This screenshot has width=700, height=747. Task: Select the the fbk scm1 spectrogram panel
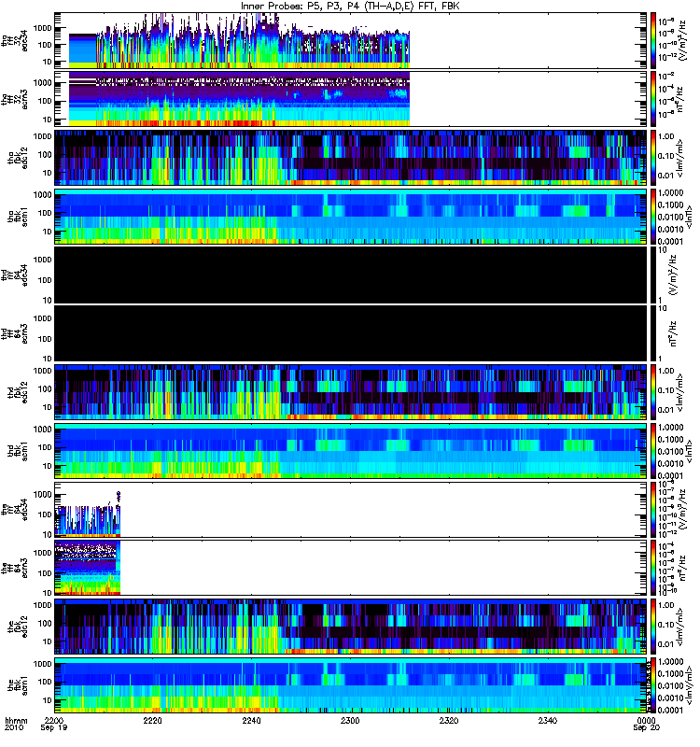point(350,685)
